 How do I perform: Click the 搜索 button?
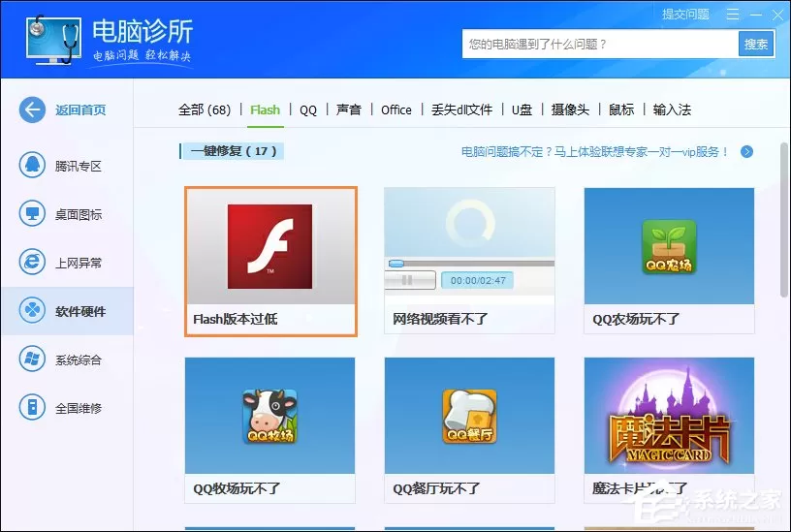click(x=756, y=45)
